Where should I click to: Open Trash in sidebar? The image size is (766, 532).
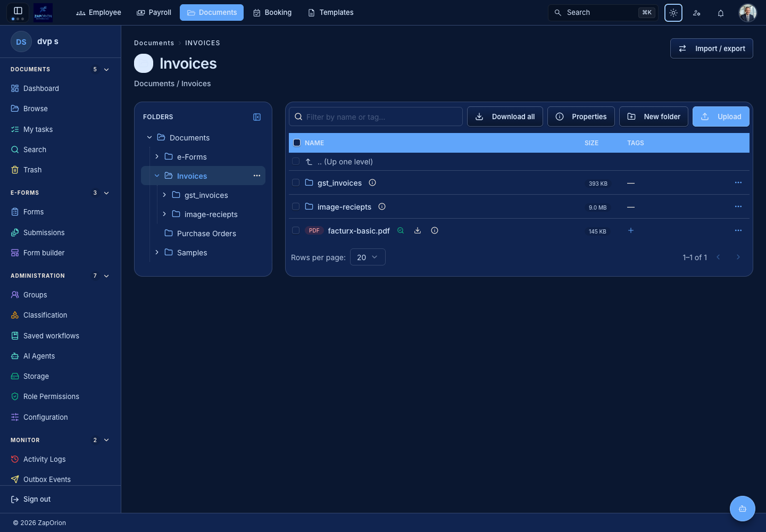pyautogui.click(x=60, y=170)
